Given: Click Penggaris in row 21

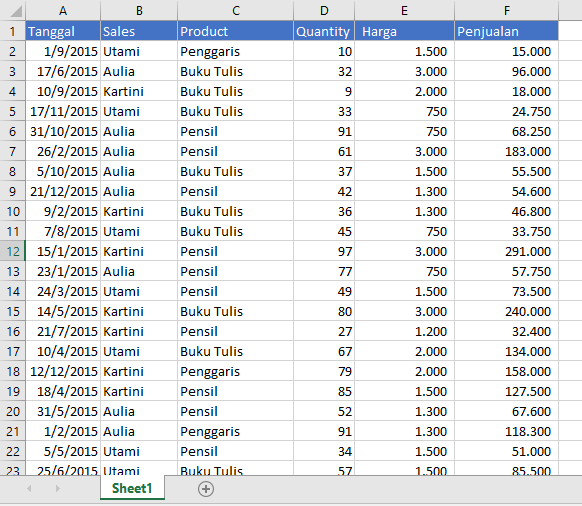Looking at the screenshot, I should point(236,431).
